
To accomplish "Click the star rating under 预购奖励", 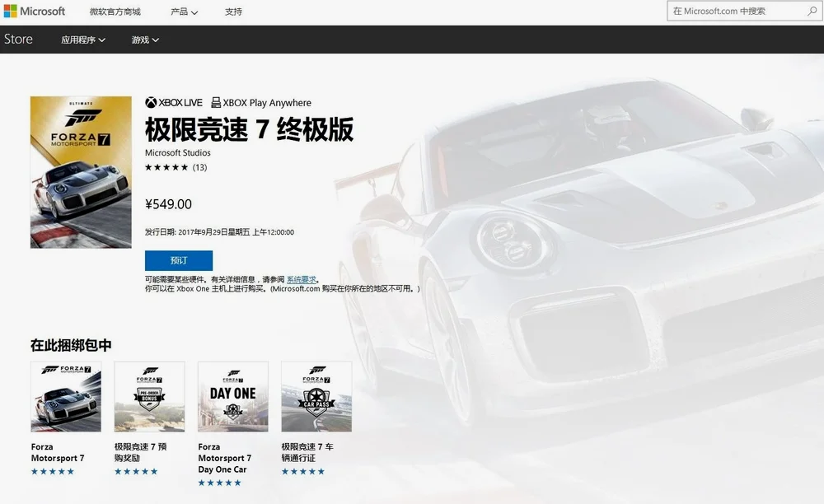I will coord(136,471).
